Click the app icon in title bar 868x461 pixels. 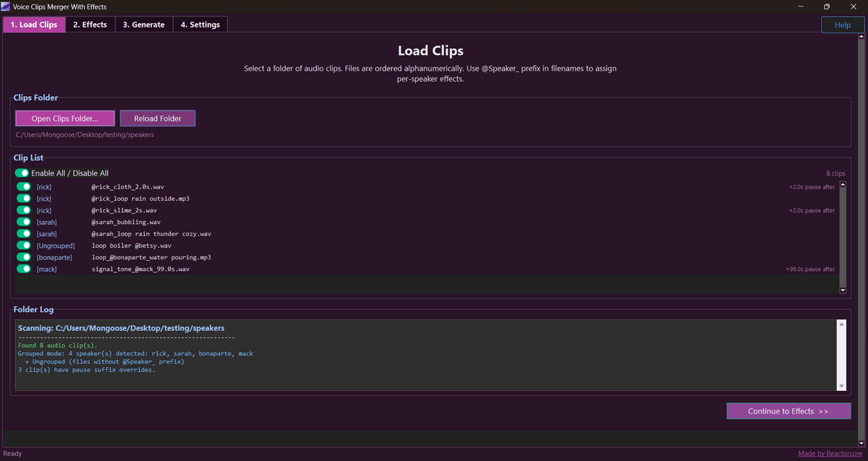click(x=7, y=6)
